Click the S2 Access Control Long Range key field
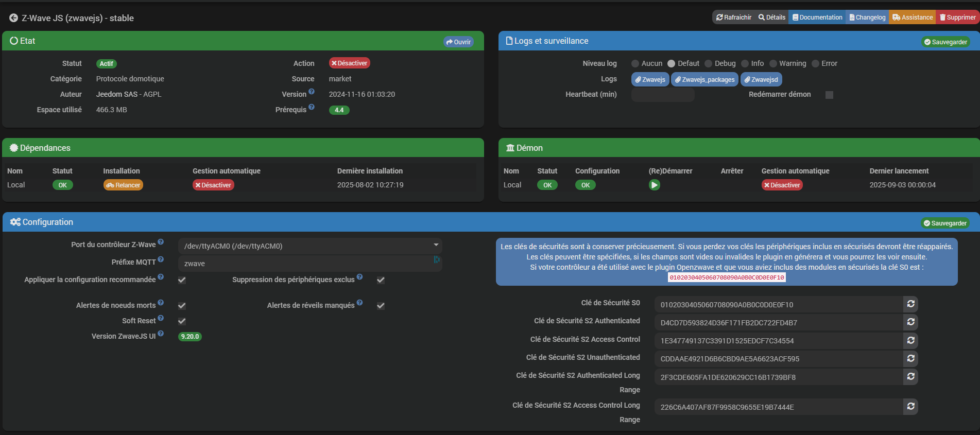 tap(779, 407)
